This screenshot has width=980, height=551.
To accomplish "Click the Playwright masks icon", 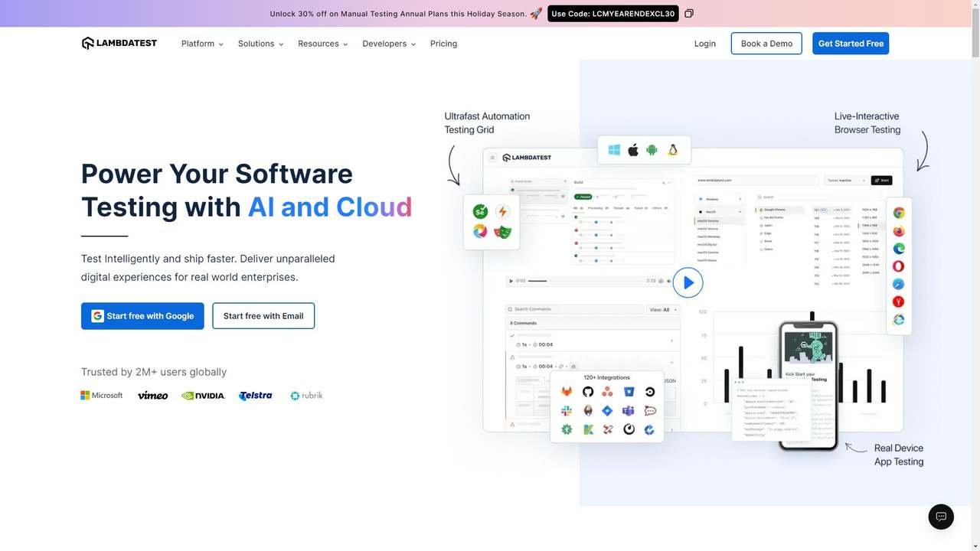I will [502, 231].
